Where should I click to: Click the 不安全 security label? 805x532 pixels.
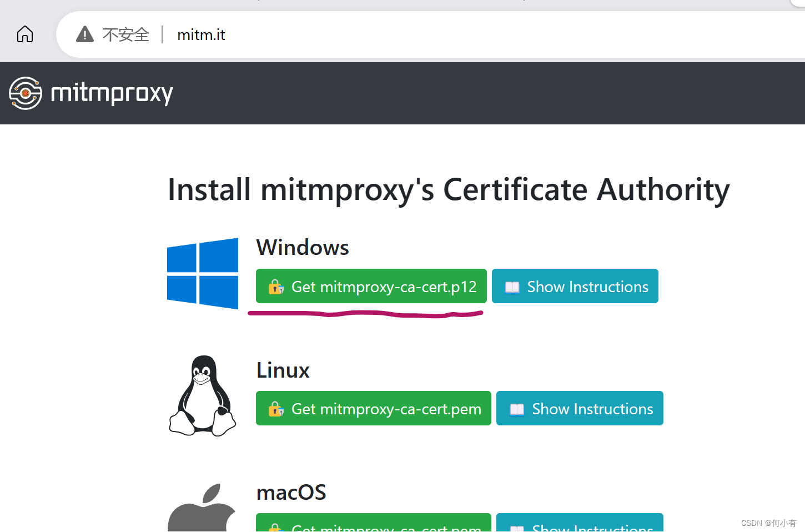(x=126, y=35)
